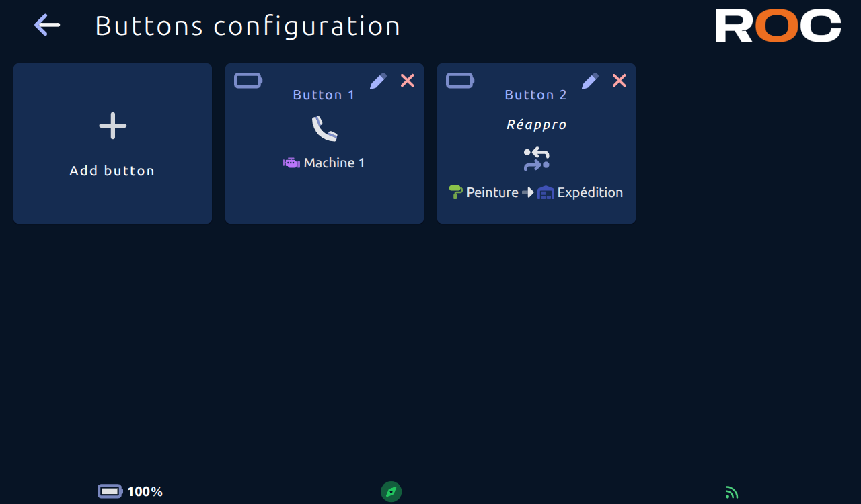This screenshot has height=504, width=861.
Task: Click the transfer arrows icon on Button 2
Action: point(537,159)
